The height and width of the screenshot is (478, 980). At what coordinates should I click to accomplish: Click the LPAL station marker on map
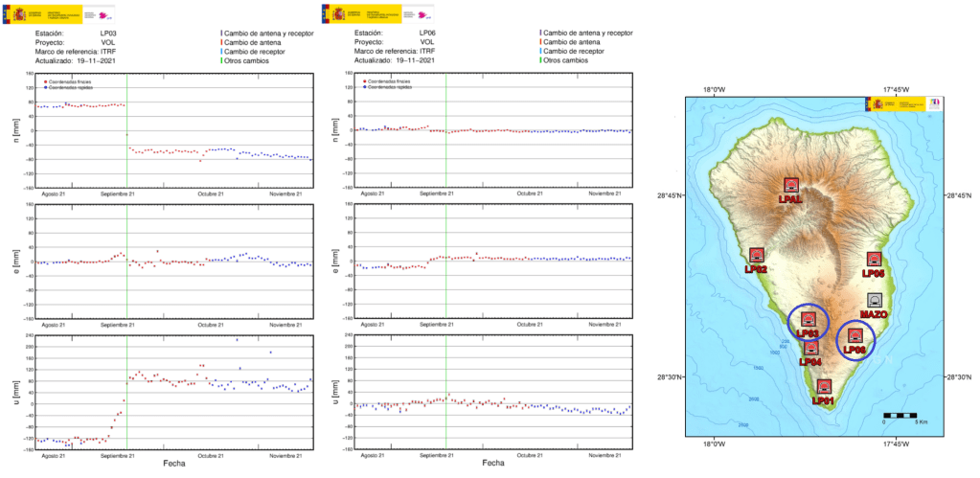[790, 185]
